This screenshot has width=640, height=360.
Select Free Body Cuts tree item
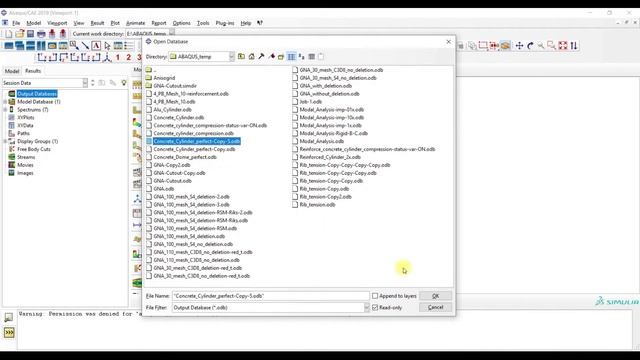[34, 149]
